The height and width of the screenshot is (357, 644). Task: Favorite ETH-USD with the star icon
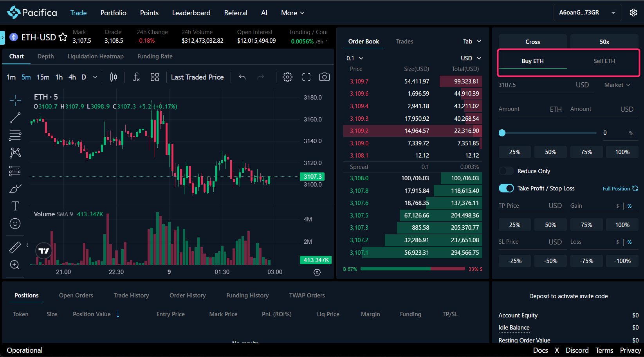[63, 37]
